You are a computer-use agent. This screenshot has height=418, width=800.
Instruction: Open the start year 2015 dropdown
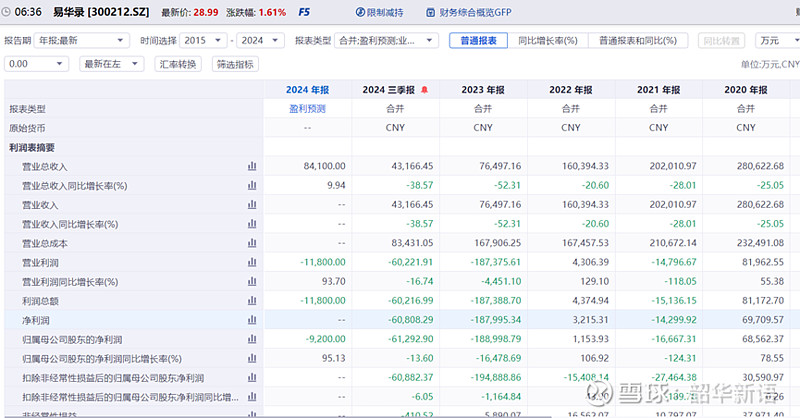(x=203, y=40)
